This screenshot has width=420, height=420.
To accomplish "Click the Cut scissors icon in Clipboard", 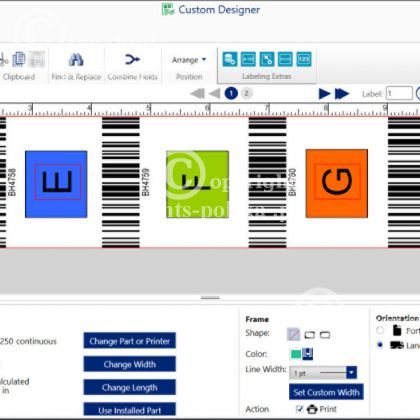I will (x=3, y=60).
